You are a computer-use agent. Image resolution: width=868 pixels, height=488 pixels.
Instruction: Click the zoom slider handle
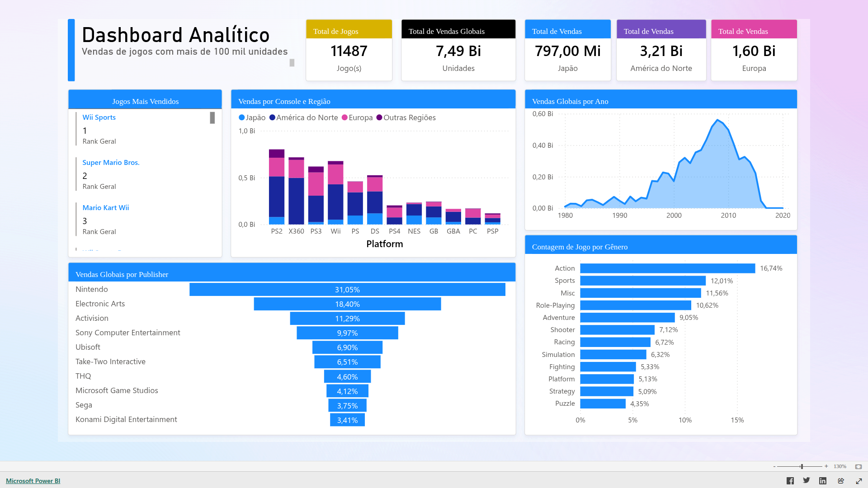tap(802, 466)
